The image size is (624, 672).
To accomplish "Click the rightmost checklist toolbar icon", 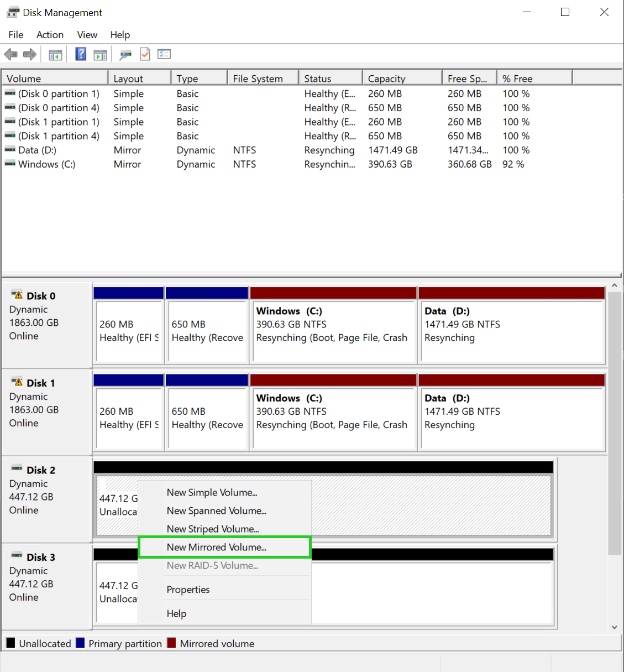I will 164,54.
